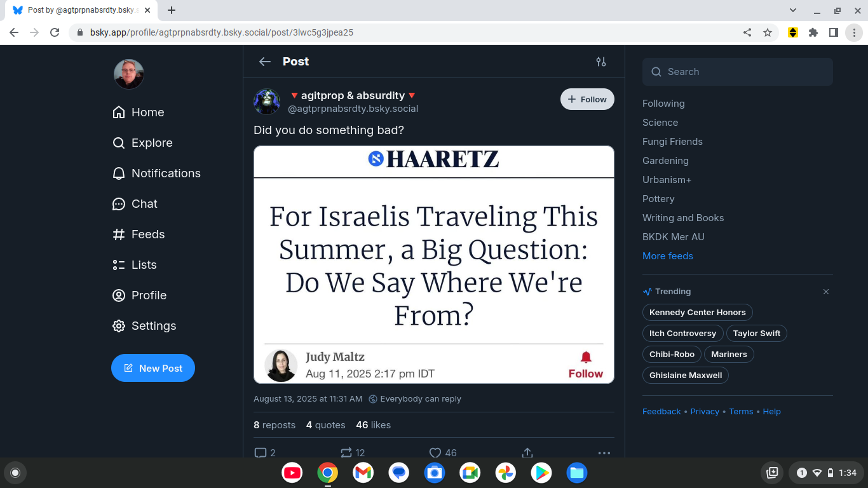
Task: Open the Haaretz article image
Action: (x=434, y=264)
